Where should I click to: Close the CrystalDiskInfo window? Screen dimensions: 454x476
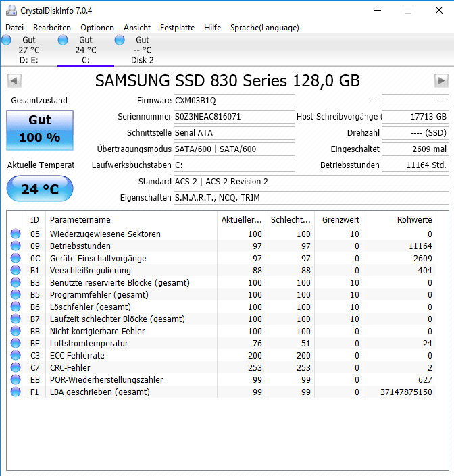pos(439,10)
